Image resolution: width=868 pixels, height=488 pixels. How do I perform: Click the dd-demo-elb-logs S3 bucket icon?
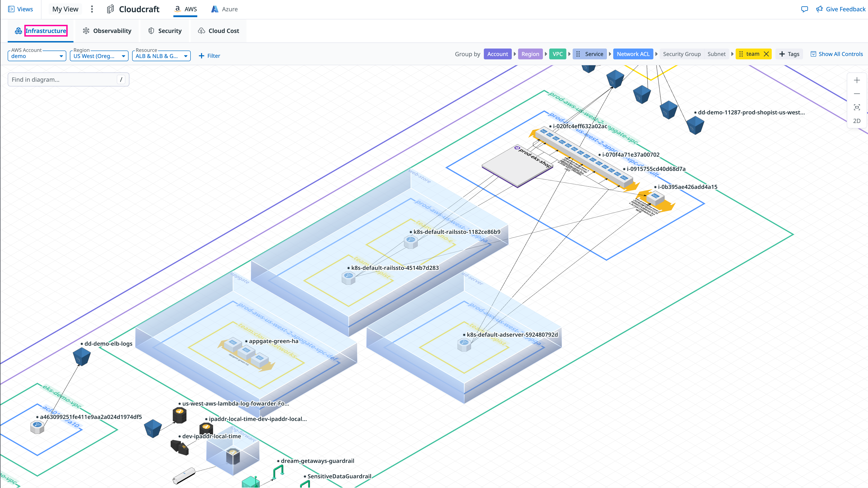coord(82,356)
